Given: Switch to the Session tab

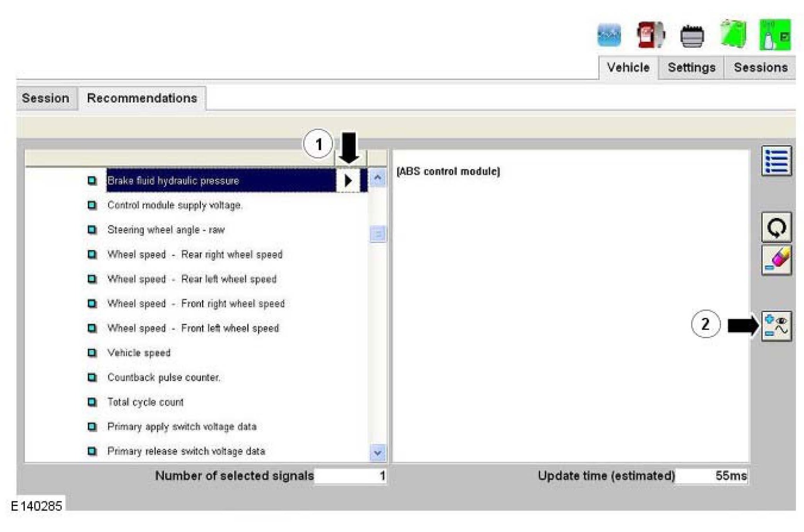Looking at the screenshot, I should tap(46, 98).
